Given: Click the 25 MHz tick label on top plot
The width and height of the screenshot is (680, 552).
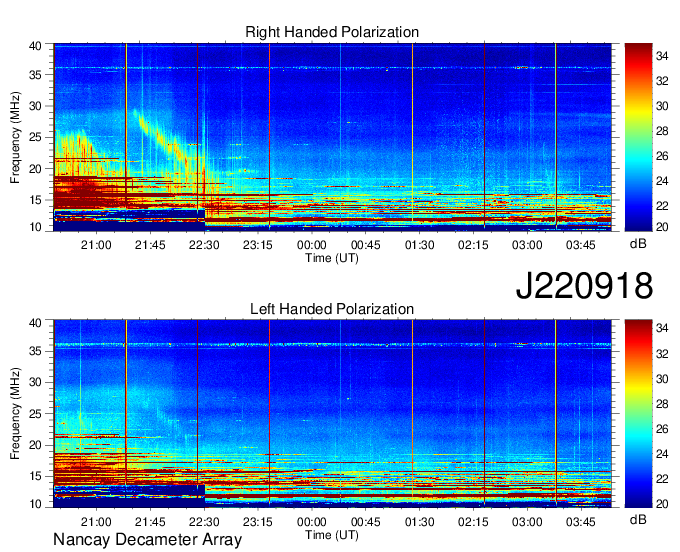Looking at the screenshot, I should (x=35, y=137).
